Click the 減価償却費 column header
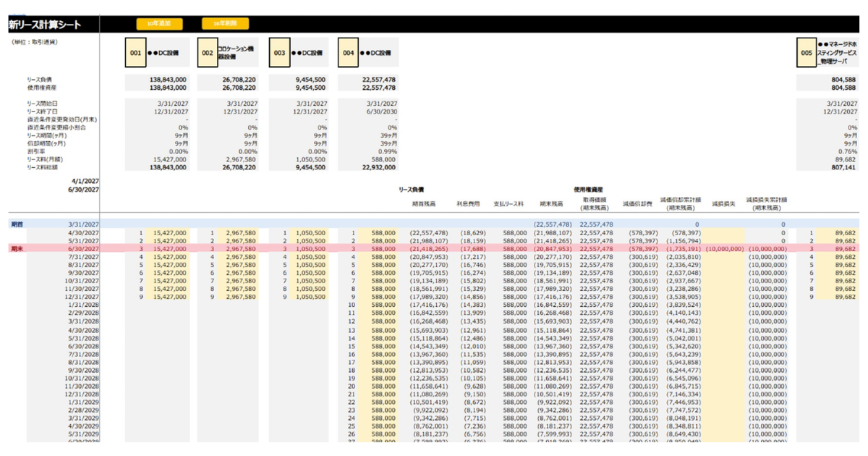The width and height of the screenshot is (868, 456). 638,204
